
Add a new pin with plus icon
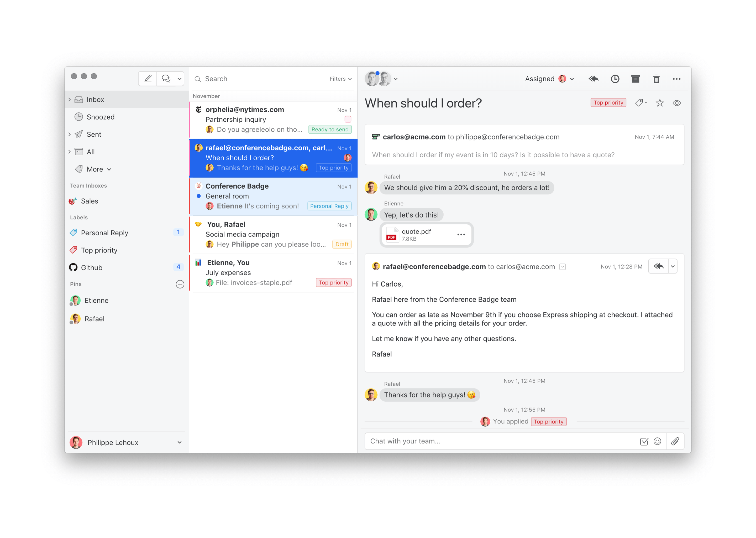tap(180, 284)
